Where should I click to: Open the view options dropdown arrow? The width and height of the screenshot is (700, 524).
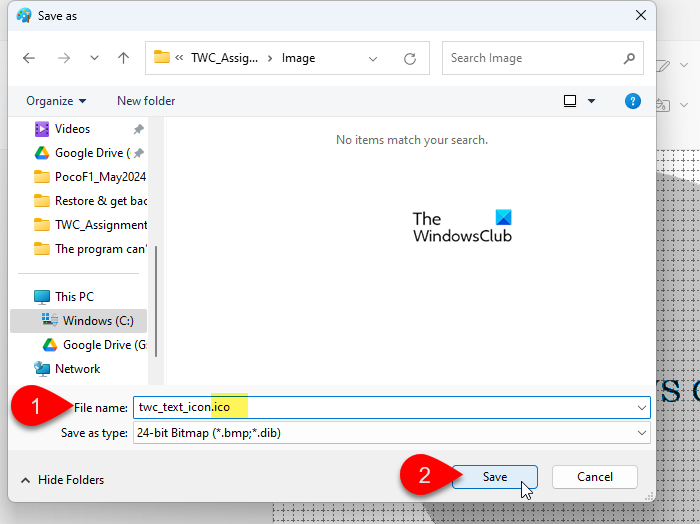click(592, 101)
